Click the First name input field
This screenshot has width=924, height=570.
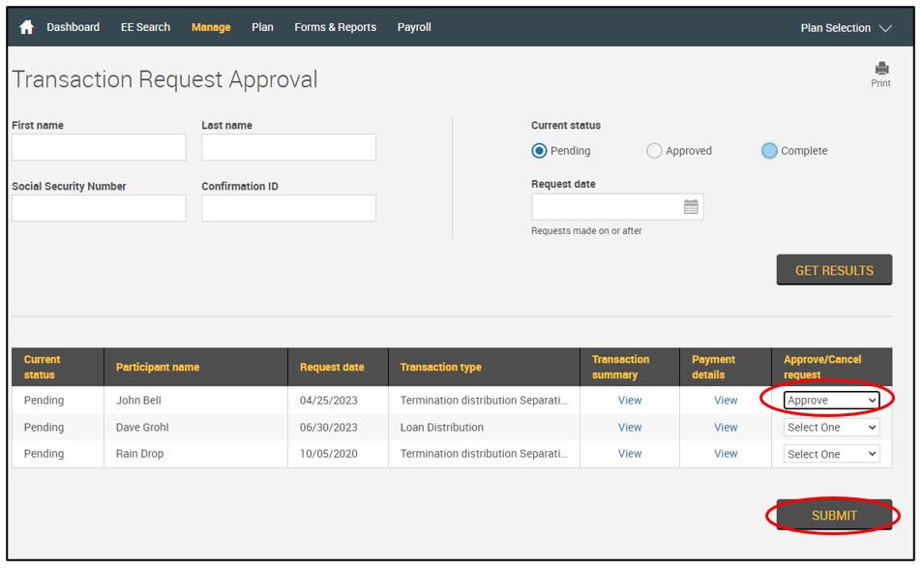pos(99,147)
